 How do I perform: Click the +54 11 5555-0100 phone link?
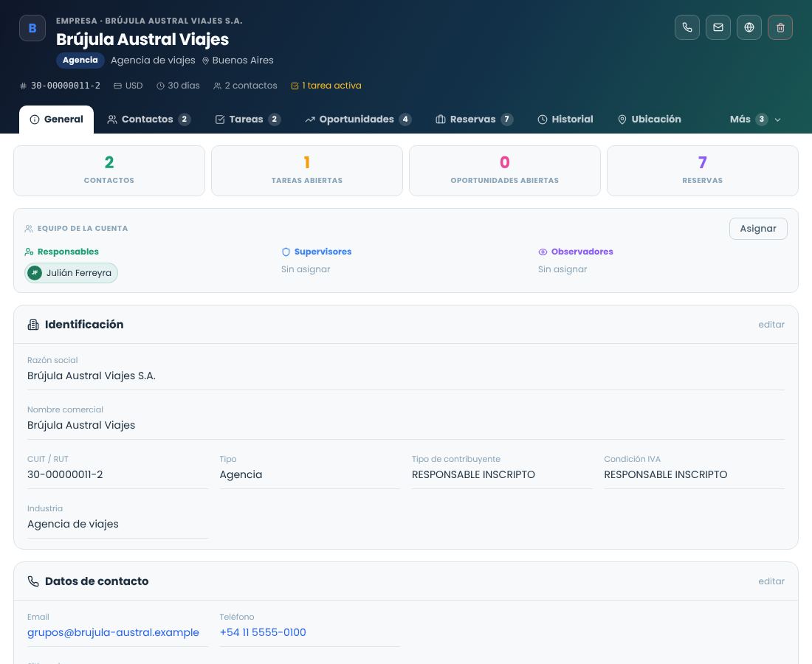pos(263,632)
